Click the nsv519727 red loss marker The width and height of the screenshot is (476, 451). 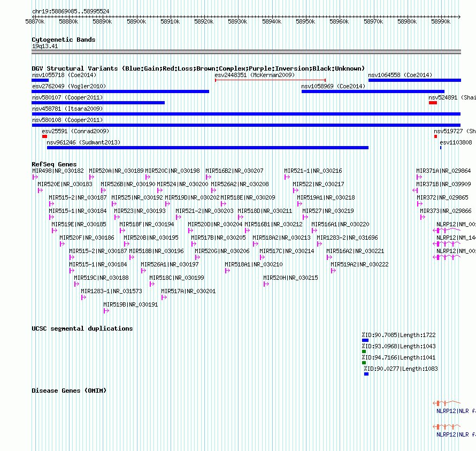tap(436, 136)
